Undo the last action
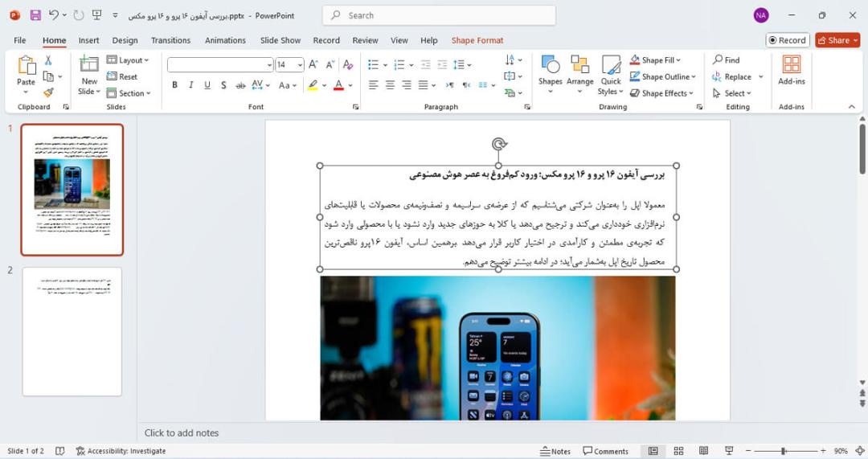The width and height of the screenshot is (868, 459). pos(54,15)
